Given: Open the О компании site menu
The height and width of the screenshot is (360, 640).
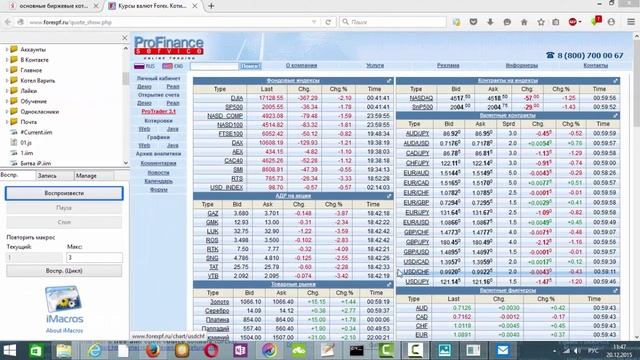Looking at the screenshot, I should tap(301, 65).
